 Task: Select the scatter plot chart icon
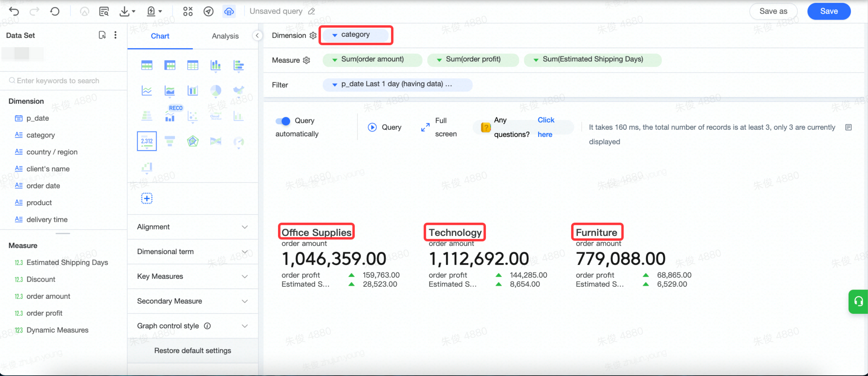tap(192, 116)
